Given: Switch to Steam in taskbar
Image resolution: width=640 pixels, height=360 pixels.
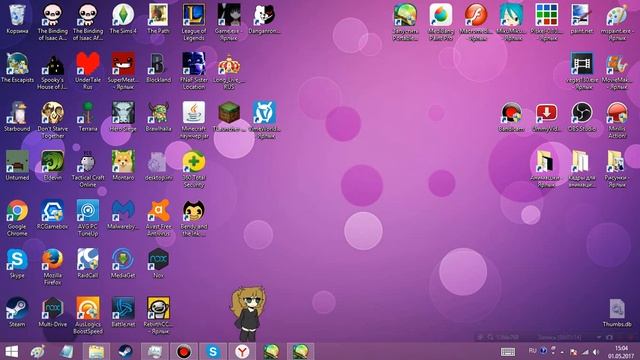Looking at the screenshot, I should point(125,351).
